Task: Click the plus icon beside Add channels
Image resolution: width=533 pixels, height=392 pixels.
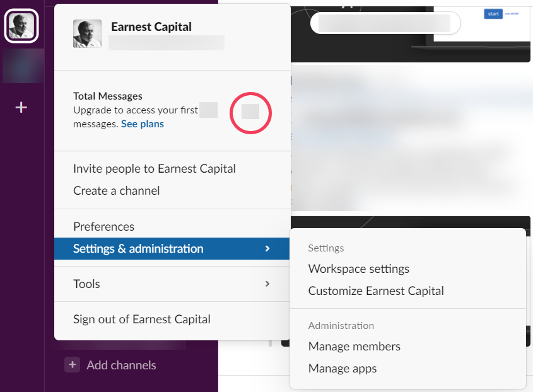Action: [x=73, y=365]
